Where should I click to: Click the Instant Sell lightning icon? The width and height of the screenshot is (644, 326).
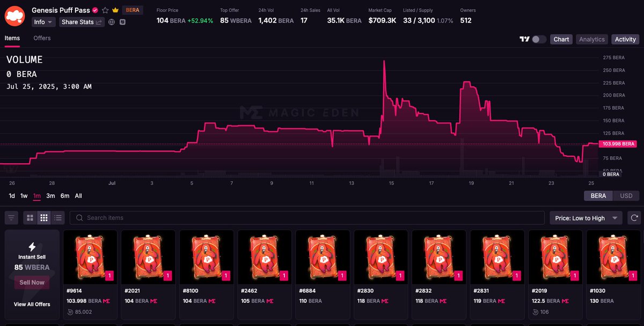click(32, 247)
